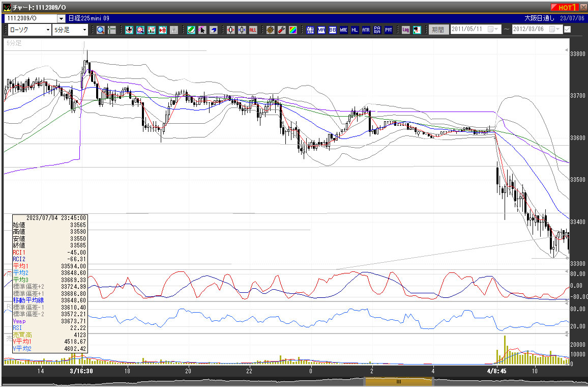
Task: Open the ローソク chart type dropdown
Action: [30, 30]
